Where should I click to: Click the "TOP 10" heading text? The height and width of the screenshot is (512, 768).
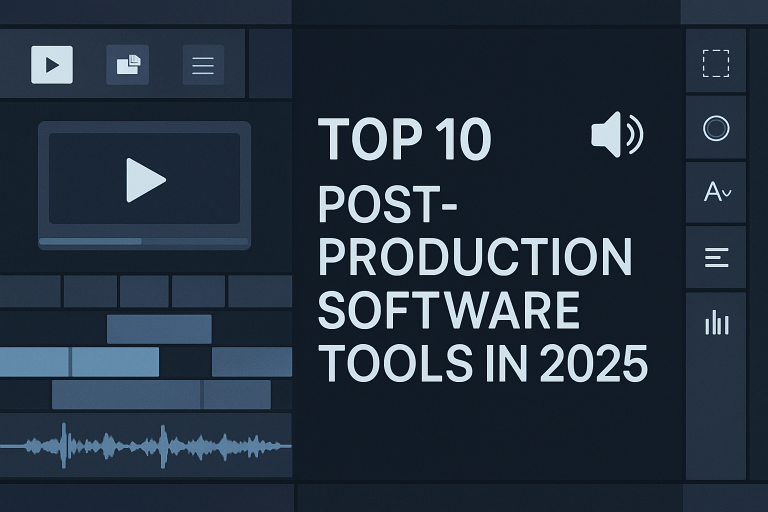click(x=405, y=139)
